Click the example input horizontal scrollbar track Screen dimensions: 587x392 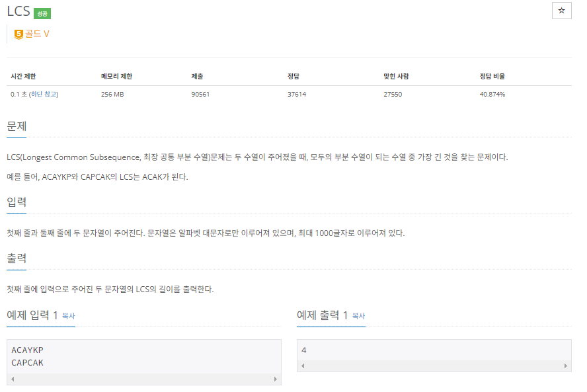(144, 379)
